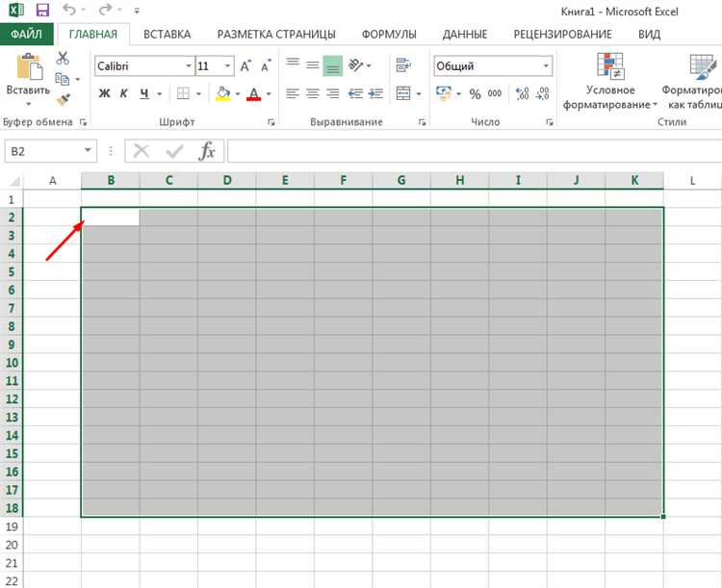Viewport: 722px width, 588px height.
Task: Align text to the bottom of the cell
Action: 332,65
